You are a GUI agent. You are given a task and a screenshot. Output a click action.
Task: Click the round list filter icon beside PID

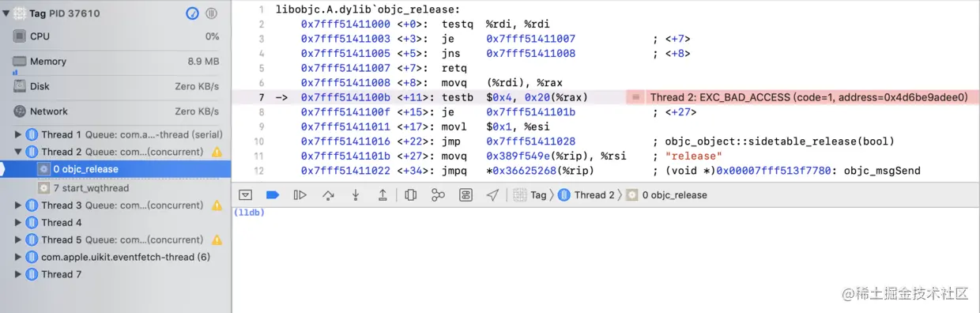pos(212,13)
